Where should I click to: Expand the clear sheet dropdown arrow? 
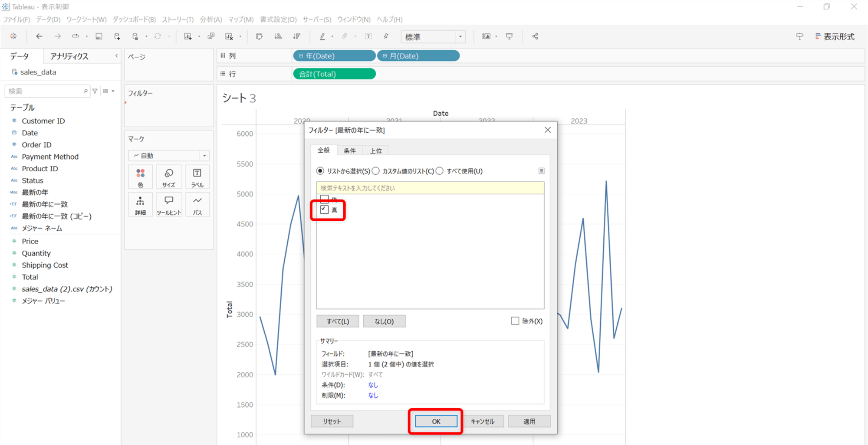pos(240,36)
